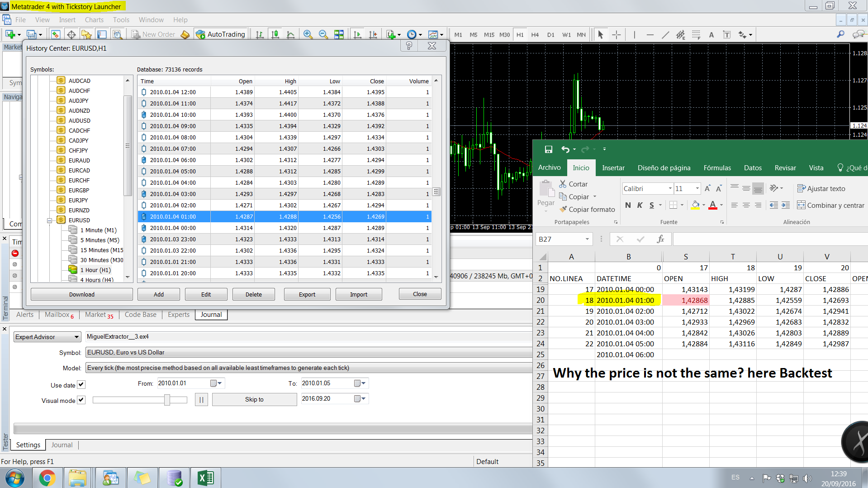Screen dimensions: 868x488
Task: Click the New Chart toolbar icon
Action: [x=10, y=34]
